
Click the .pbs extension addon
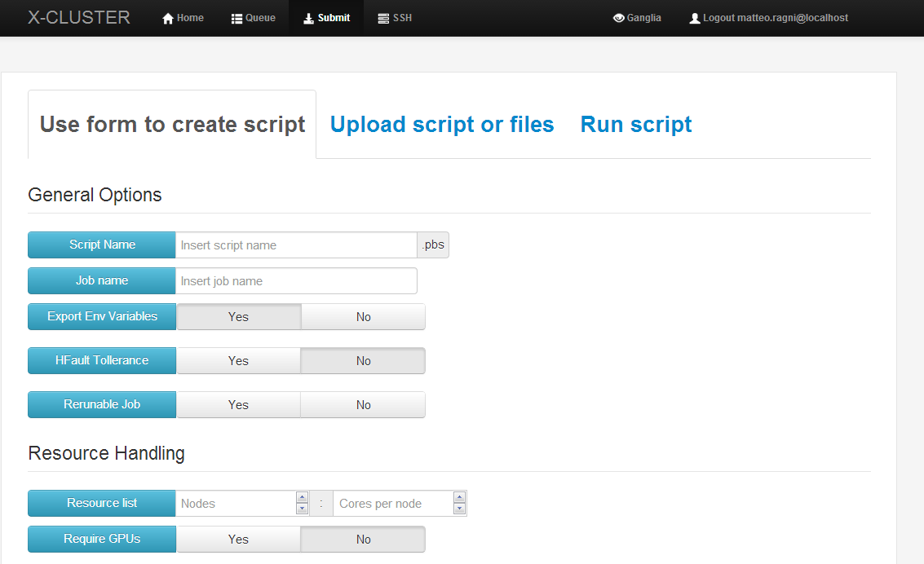tap(433, 245)
